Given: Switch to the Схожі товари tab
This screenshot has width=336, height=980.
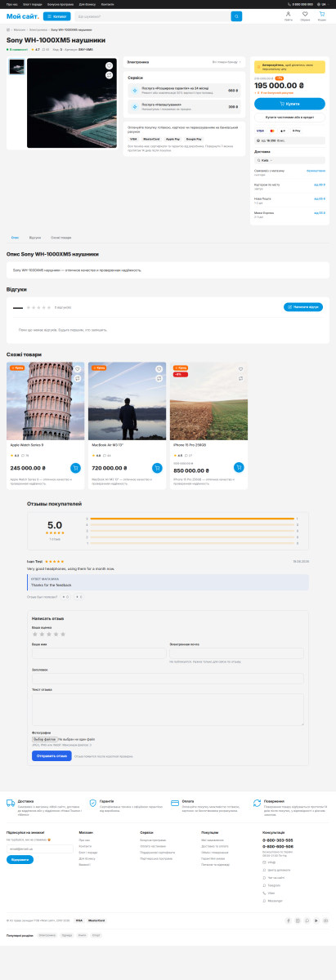Looking at the screenshot, I should click(x=60, y=237).
